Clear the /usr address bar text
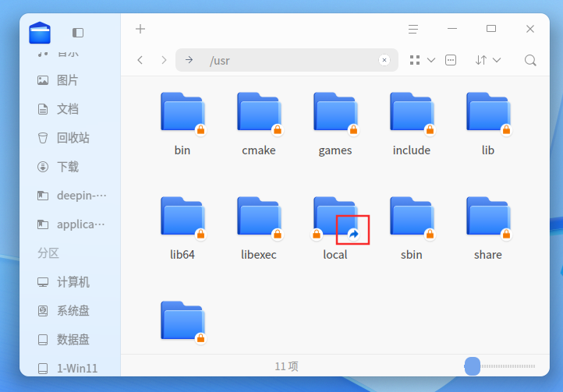 coord(384,60)
